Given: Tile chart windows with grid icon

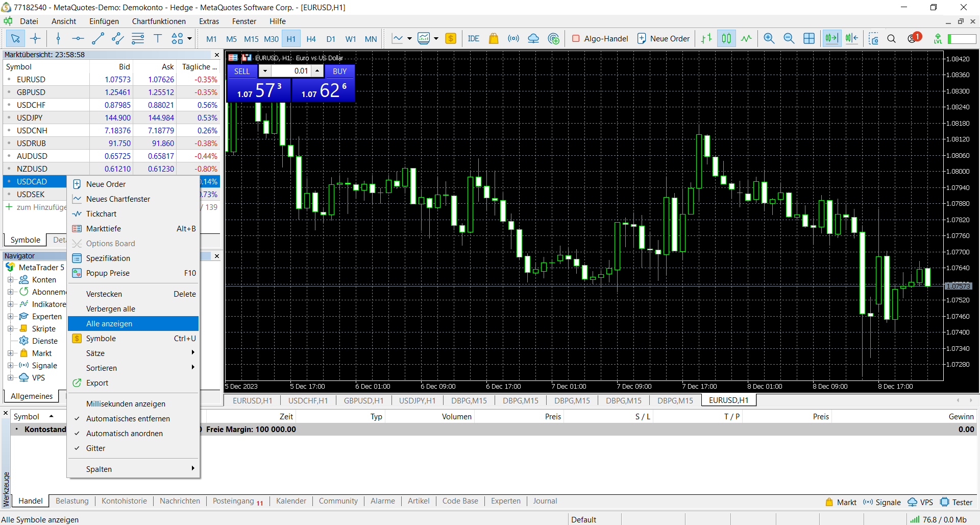Looking at the screenshot, I should point(809,38).
